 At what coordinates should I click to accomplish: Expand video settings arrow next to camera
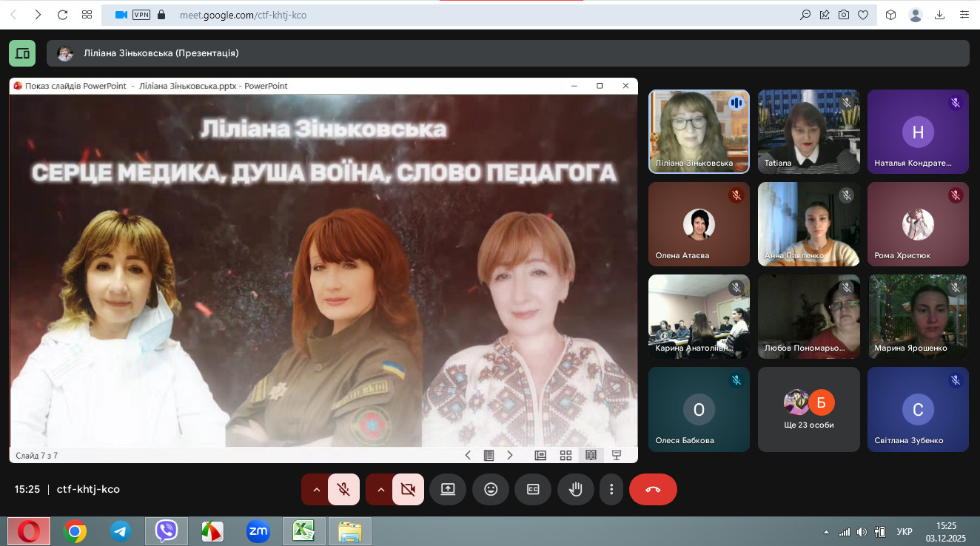(381, 489)
